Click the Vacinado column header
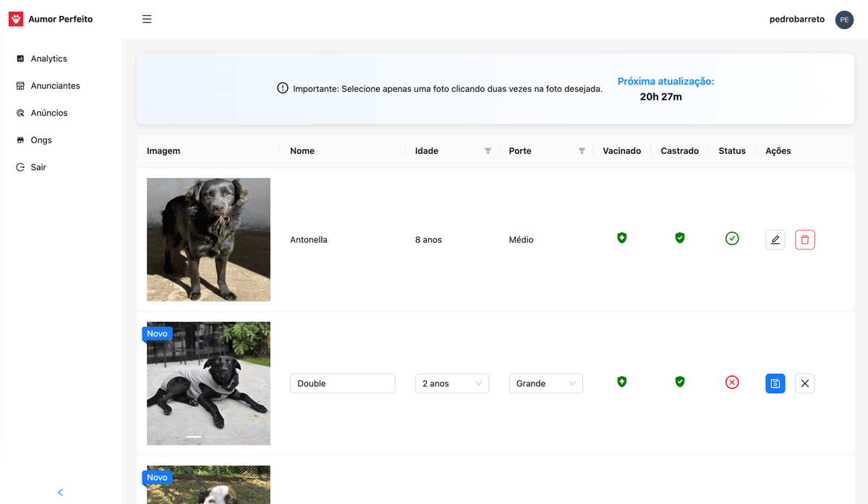 click(622, 151)
